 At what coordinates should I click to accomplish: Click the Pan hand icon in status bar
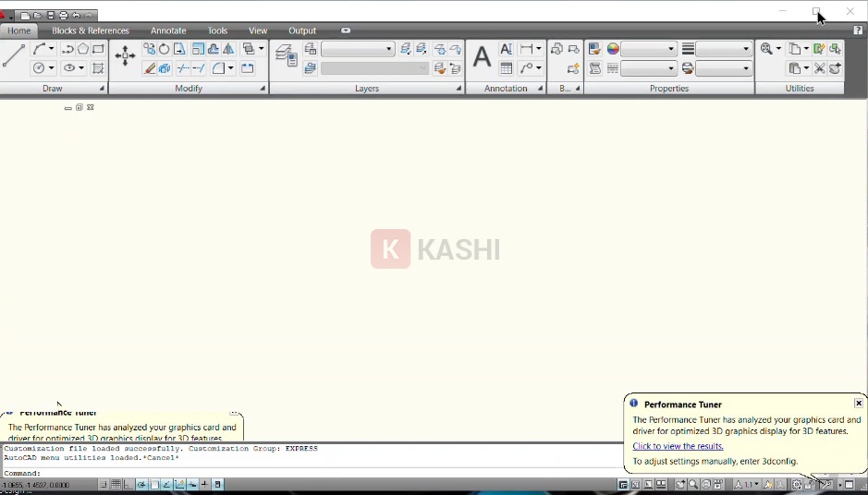pos(680,485)
